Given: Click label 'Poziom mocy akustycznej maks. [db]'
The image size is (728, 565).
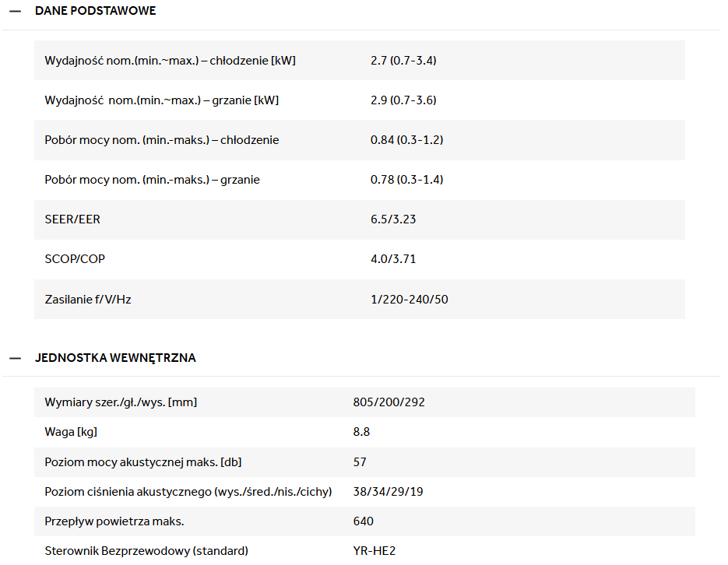Looking at the screenshot, I should (143, 462).
